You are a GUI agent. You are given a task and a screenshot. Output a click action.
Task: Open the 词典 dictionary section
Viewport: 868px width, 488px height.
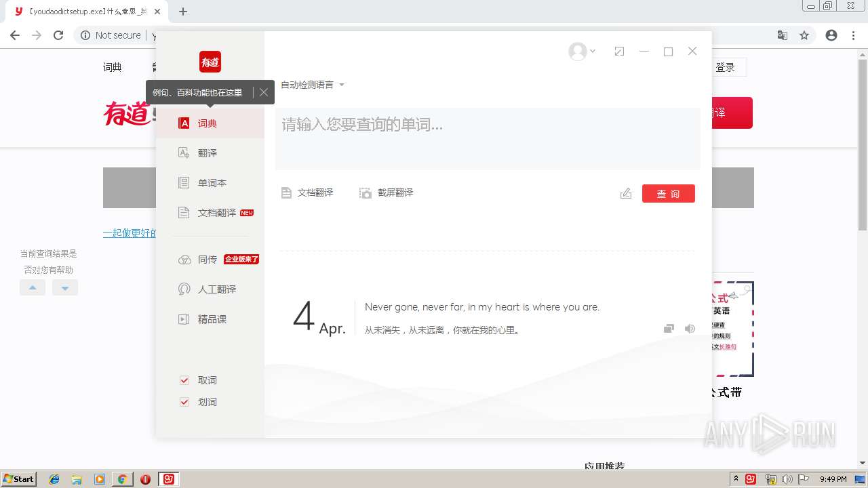pyautogui.click(x=210, y=123)
